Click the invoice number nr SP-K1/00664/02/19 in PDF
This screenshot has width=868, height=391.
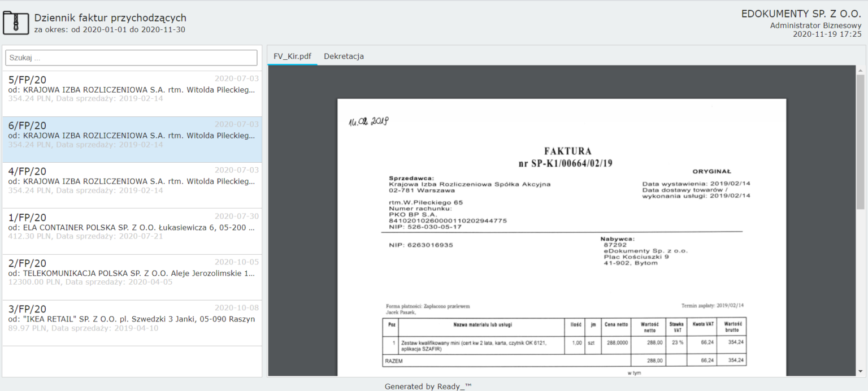[x=566, y=163]
